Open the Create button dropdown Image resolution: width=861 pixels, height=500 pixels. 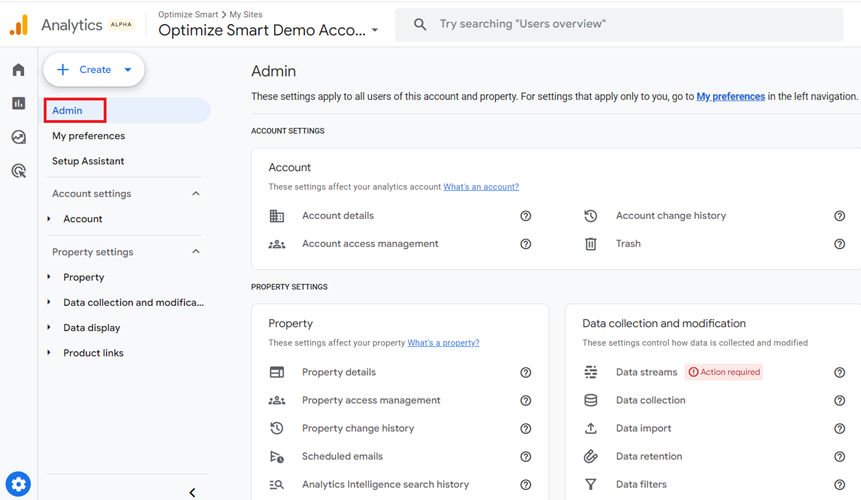[128, 70]
